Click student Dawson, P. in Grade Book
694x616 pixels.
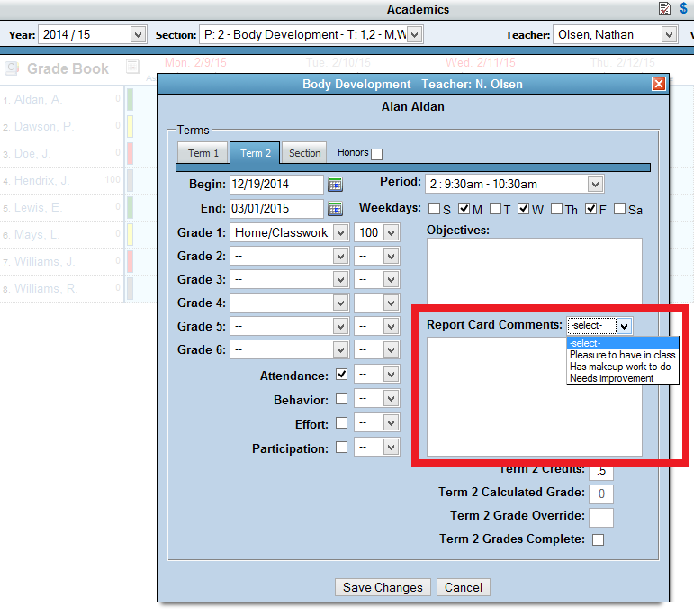(x=43, y=127)
